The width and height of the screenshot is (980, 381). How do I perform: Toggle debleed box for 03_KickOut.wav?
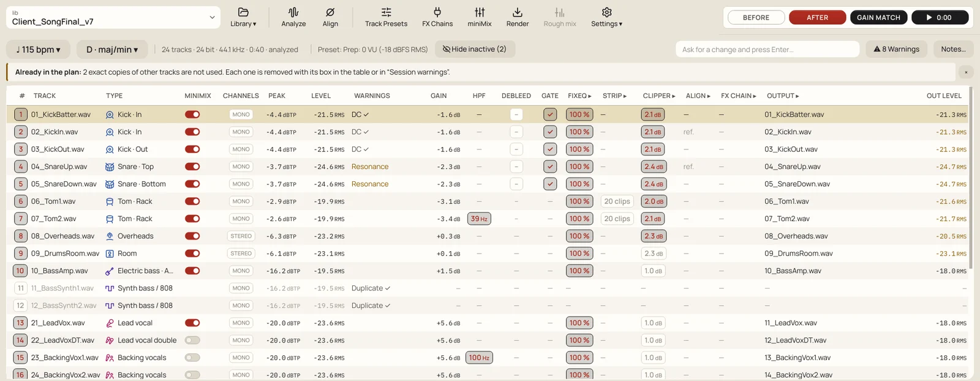point(516,149)
